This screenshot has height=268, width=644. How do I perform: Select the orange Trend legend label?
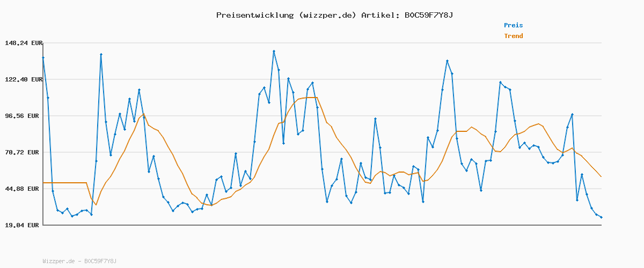(x=513, y=36)
